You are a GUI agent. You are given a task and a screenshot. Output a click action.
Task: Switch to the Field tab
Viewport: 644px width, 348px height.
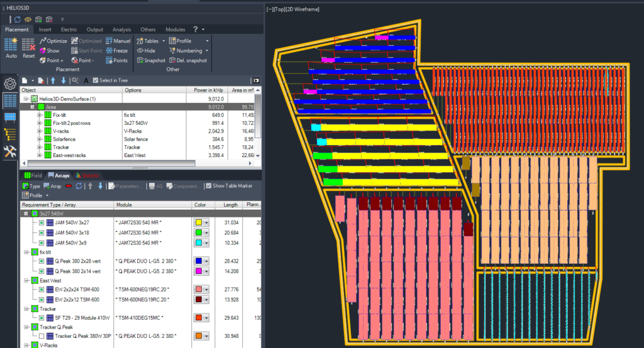(x=33, y=176)
